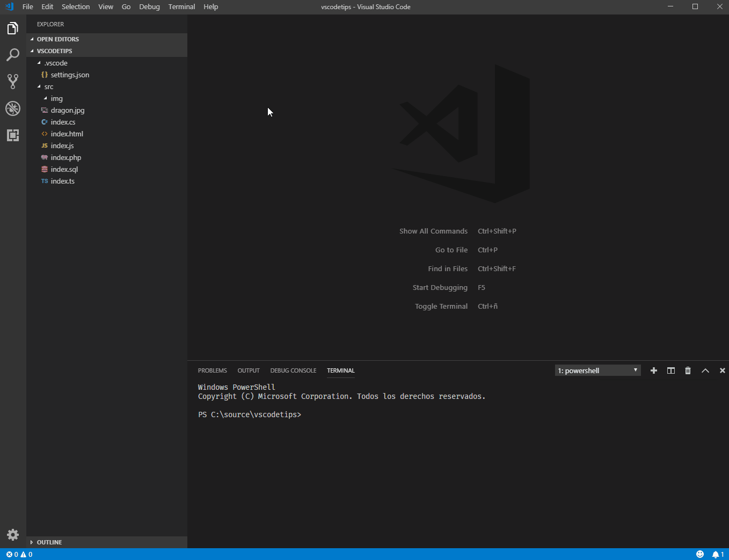Open the powershell terminal selector dropdown

pos(597,370)
